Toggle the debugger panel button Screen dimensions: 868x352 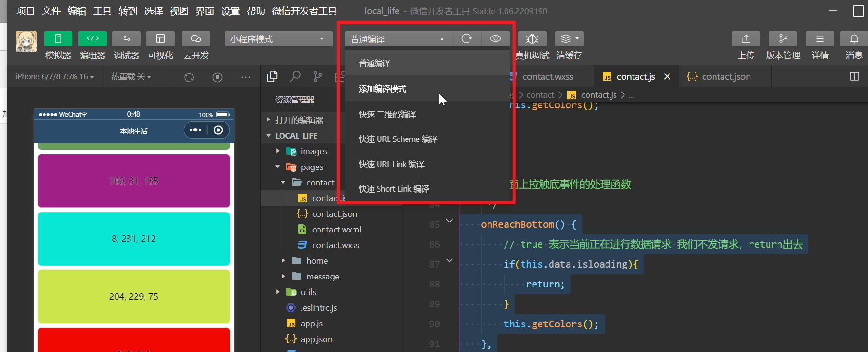[x=127, y=39]
